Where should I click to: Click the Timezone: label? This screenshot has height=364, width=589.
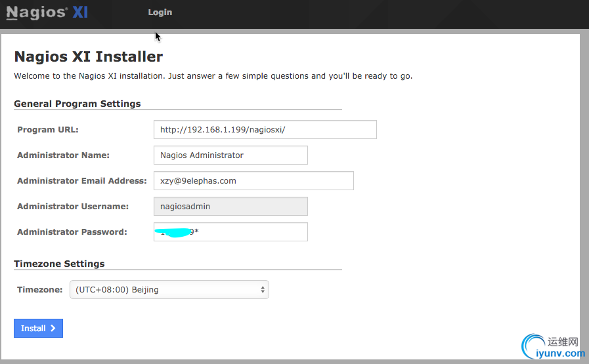(40, 290)
